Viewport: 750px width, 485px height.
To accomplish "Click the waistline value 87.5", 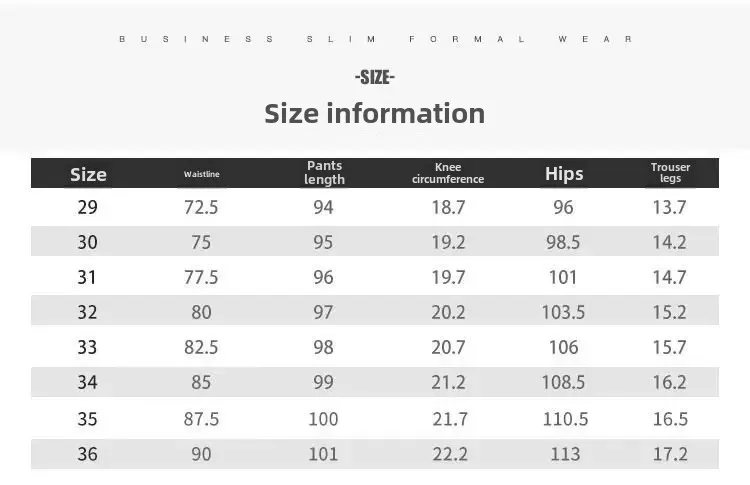I will [x=201, y=419].
